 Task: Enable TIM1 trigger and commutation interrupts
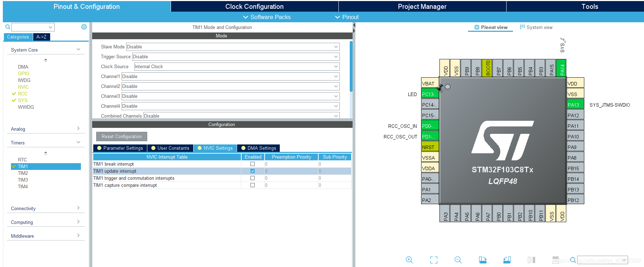click(253, 178)
